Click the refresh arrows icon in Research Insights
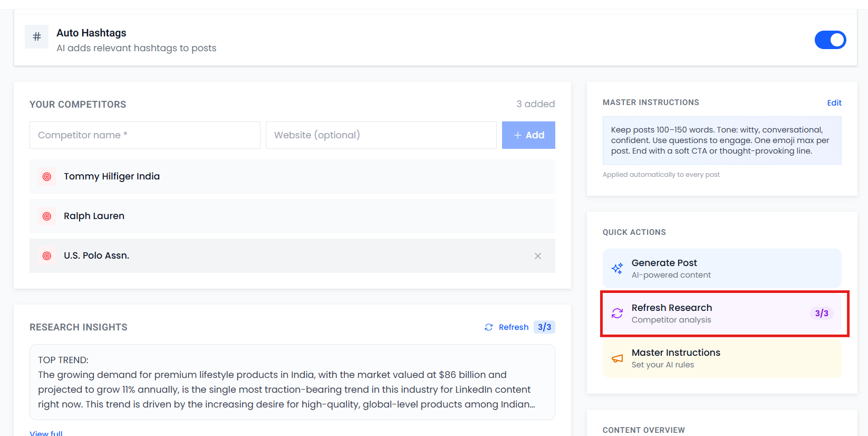 tap(489, 327)
